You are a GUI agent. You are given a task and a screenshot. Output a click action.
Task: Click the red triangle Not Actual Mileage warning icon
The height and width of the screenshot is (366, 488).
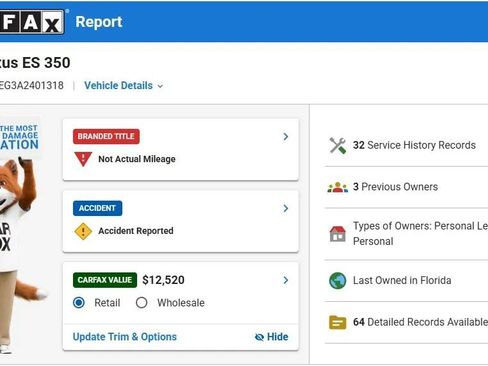(83, 159)
